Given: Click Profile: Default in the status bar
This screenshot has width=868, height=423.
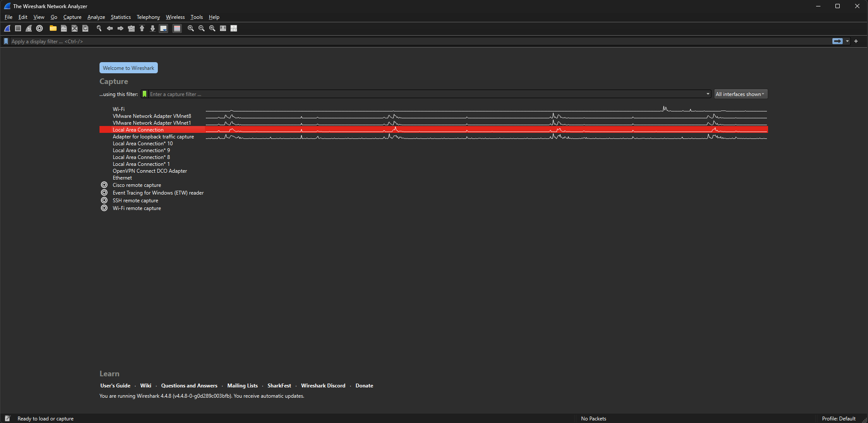Looking at the screenshot, I should (838, 419).
